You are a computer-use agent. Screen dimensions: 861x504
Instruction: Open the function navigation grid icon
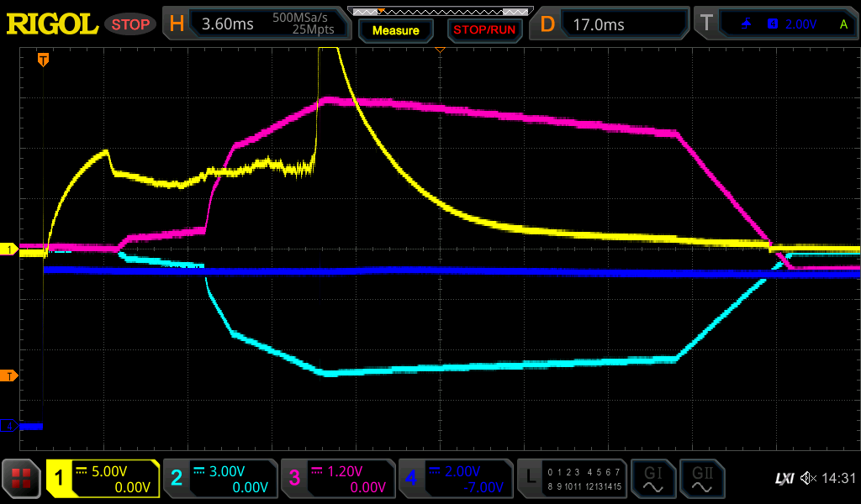[x=22, y=479]
